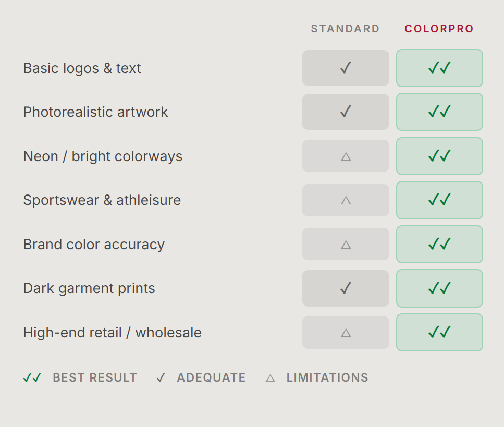The image size is (504, 427).
Task: Click Standard checkmark for Dark garment prints
Action: coord(346,288)
